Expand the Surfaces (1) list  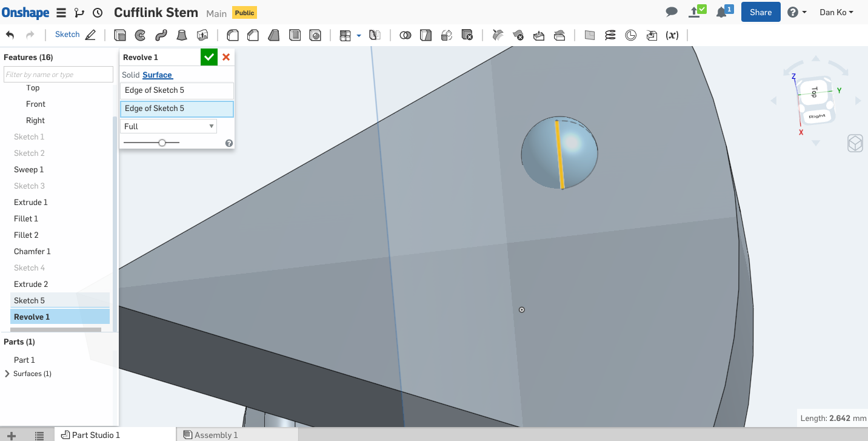(7, 374)
